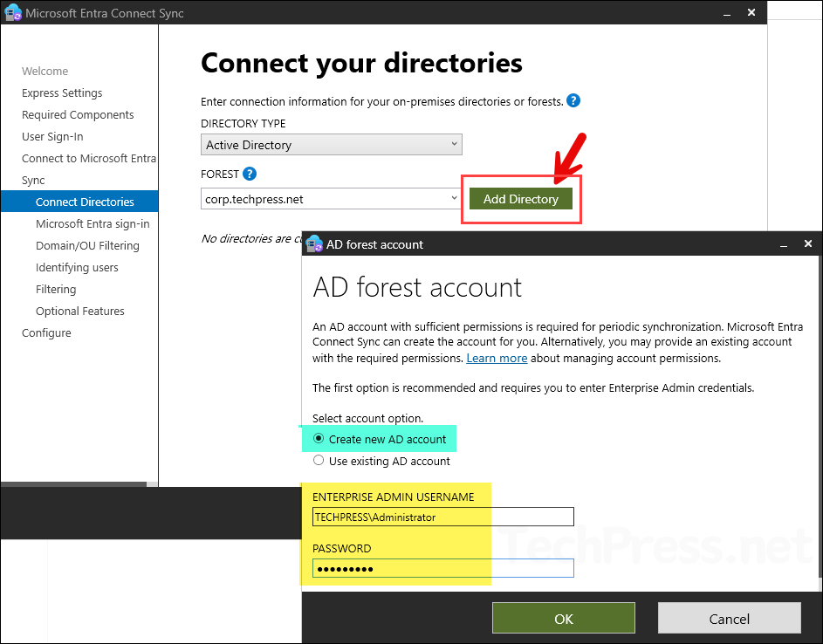Select Connect Directories step
The image size is (823, 644).
[79, 202]
